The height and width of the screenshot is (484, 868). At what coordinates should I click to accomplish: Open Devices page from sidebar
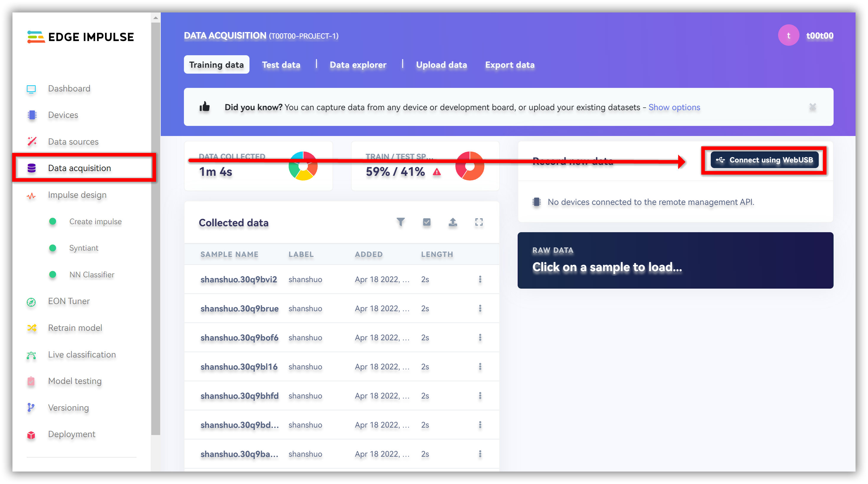point(63,115)
